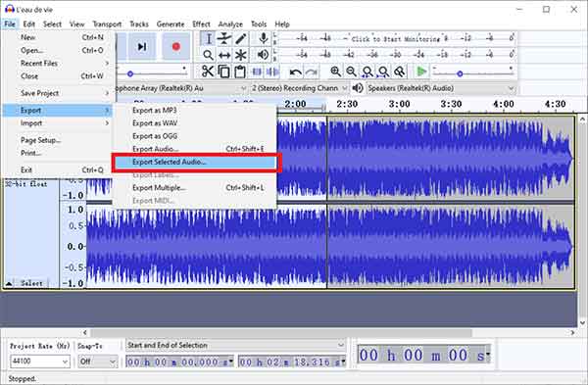Click the audio position time display
588x385 pixels.
click(x=424, y=355)
